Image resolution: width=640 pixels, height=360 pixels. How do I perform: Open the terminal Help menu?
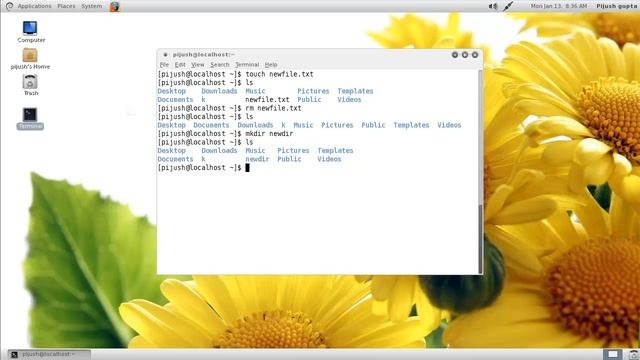(x=271, y=64)
